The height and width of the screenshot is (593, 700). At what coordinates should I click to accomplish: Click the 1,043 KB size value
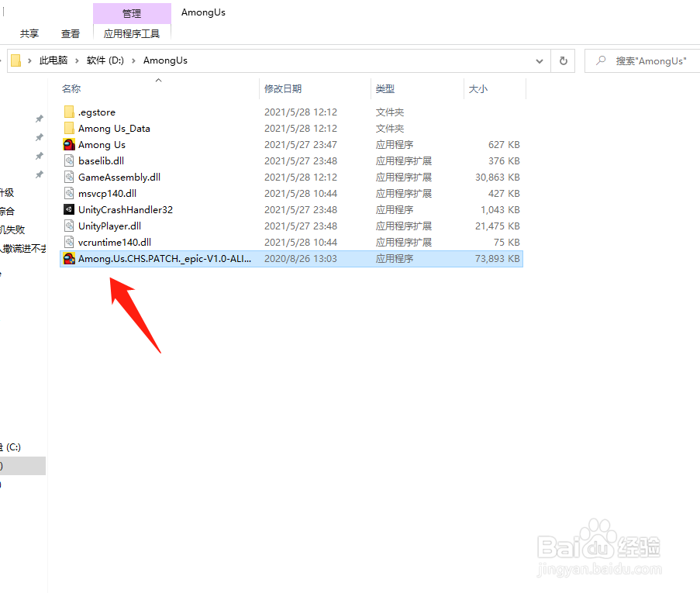[x=500, y=209]
